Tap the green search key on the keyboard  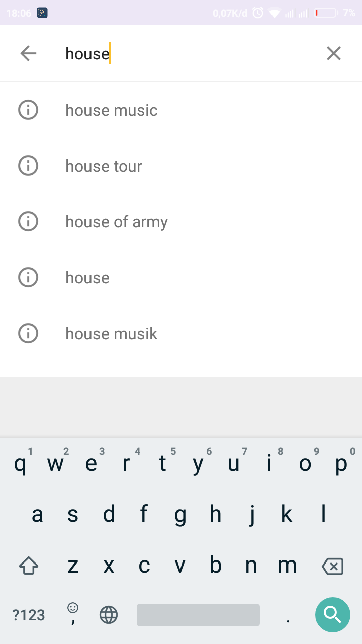pos(333,614)
